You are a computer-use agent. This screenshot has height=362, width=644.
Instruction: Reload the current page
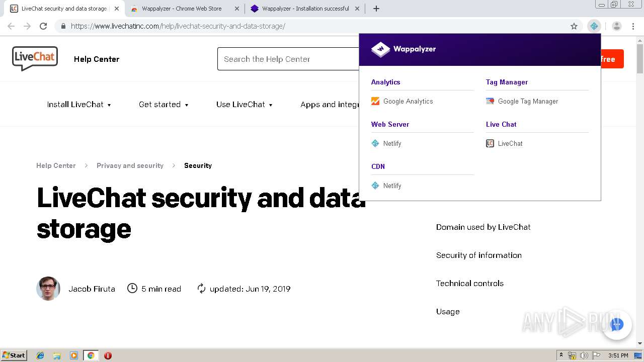(43, 26)
